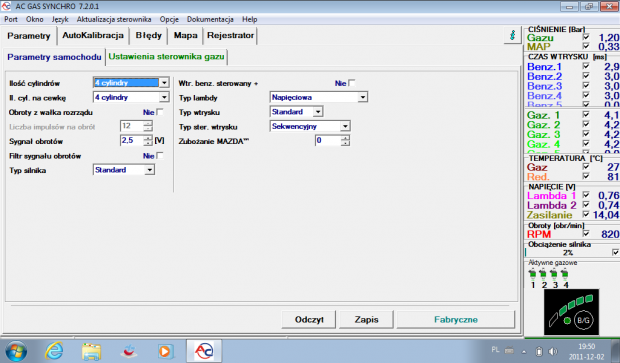The width and height of the screenshot is (620, 363).
Task: Check the Obroty z wałka rozrządu box
Action: (160, 112)
